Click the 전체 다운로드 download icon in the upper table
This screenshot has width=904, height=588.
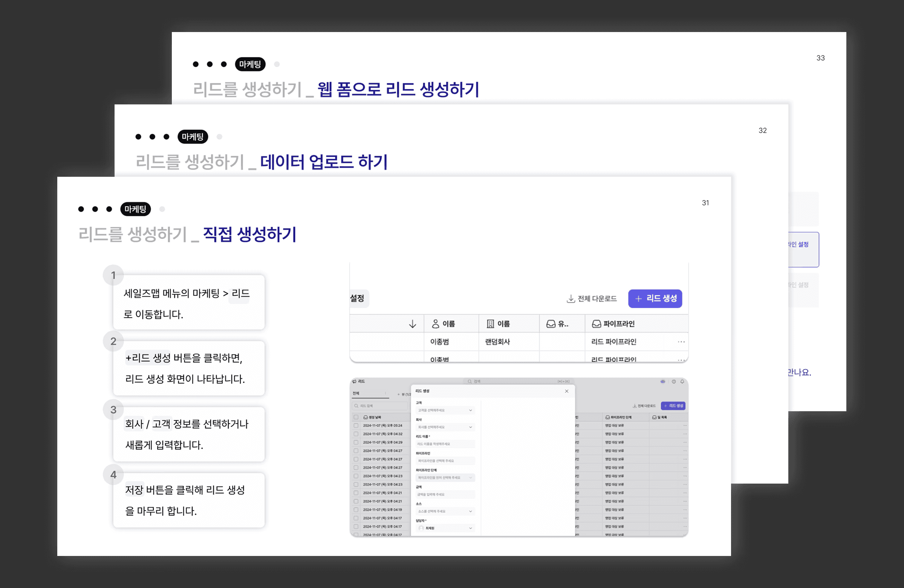coord(571,299)
